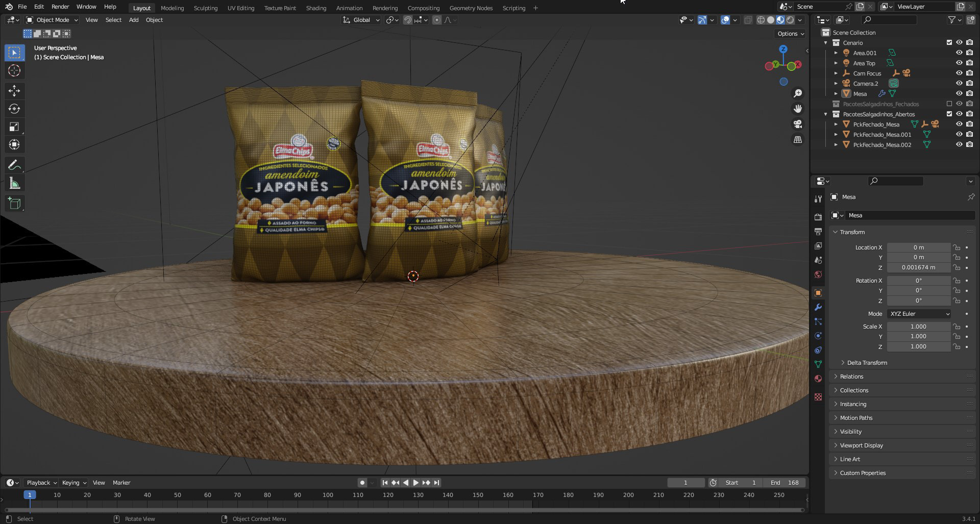Open Global transform orientation dropdown
This screenshot has width=980, height=524.
(x=361, y=20)
